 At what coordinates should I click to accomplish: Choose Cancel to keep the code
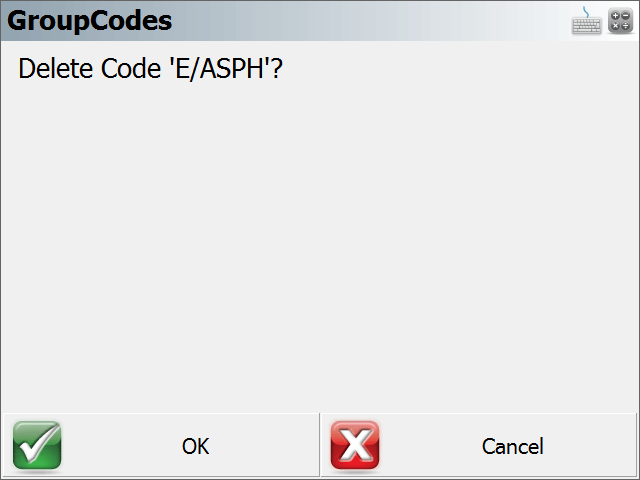click(478, 445)
